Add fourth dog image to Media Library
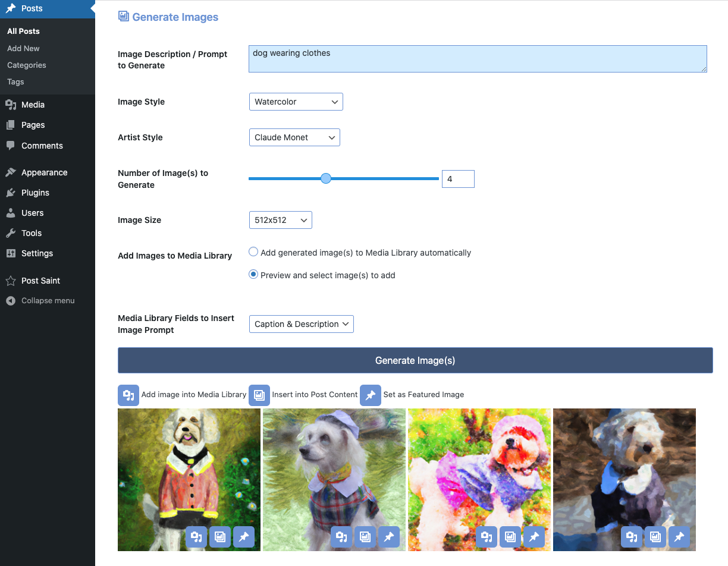 point(632,537)
